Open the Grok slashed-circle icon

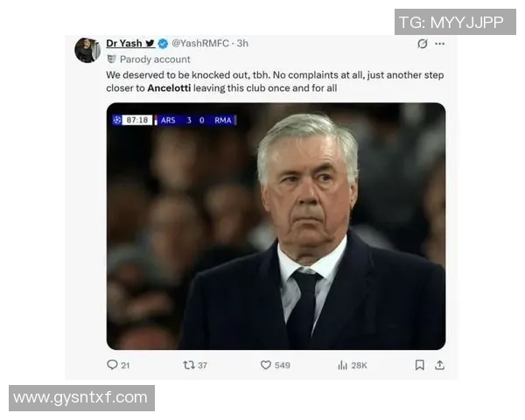point(423,44)
